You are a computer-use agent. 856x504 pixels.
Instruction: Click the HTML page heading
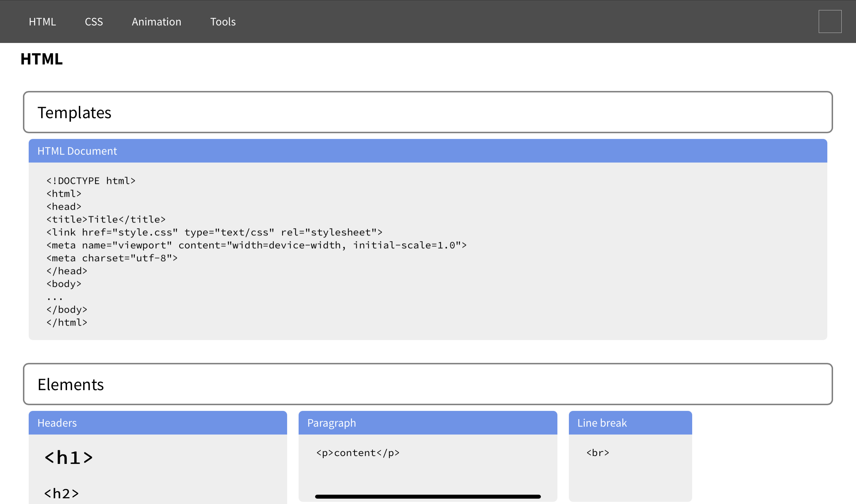[42, 59]
